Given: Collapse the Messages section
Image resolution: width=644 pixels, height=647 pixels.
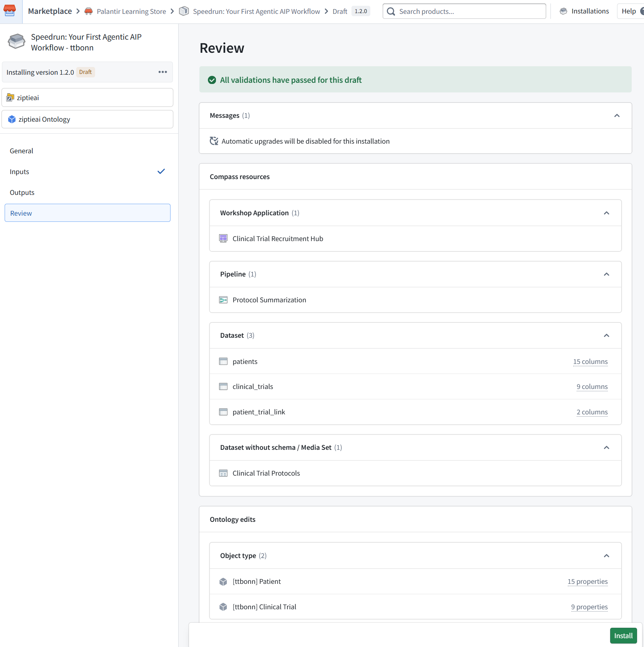Looking at the screenshot, I should 617,116.
